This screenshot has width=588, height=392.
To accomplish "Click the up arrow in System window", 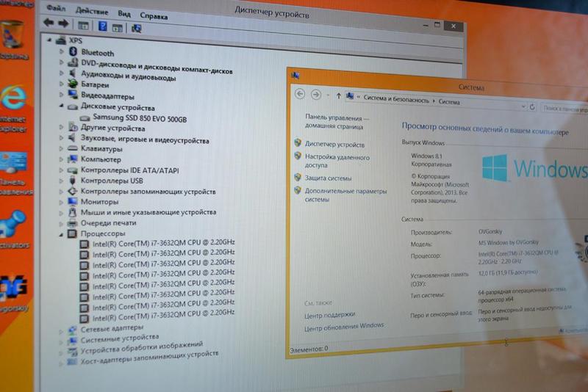I will 338,95.
